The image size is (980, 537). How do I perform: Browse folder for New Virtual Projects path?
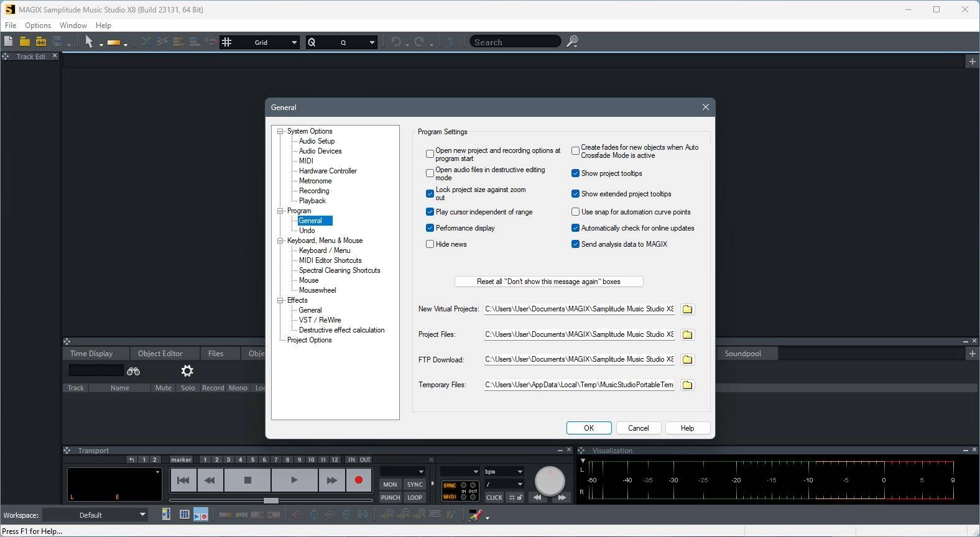[687, 309]
